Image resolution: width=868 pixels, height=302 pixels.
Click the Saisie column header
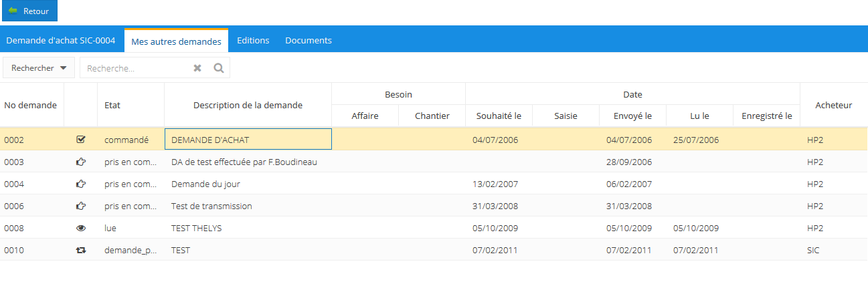(x=566, y=116)
